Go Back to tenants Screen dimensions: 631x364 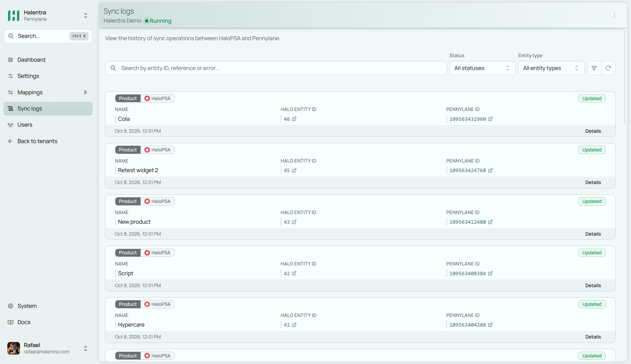point(48,141)
